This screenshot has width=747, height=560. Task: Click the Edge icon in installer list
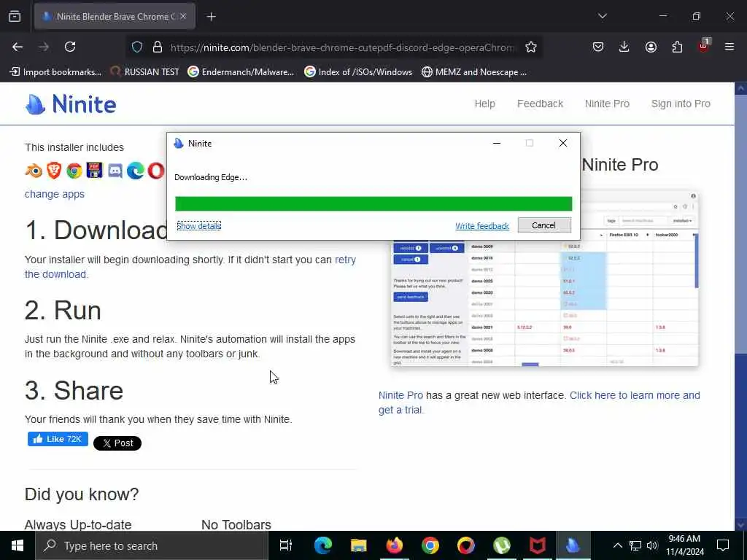coord(135,171)
